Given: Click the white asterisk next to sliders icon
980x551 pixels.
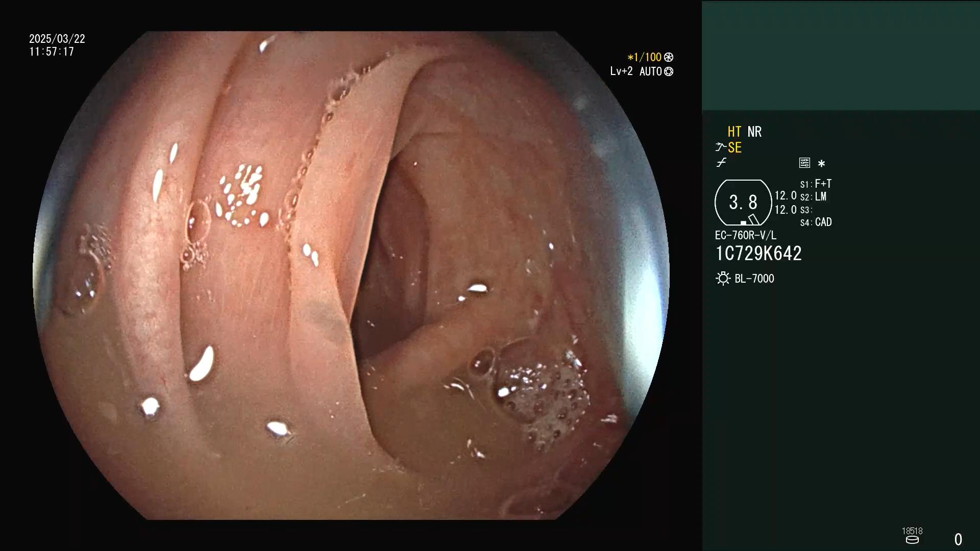Looking at the screenshot, I should pos(821,164).
